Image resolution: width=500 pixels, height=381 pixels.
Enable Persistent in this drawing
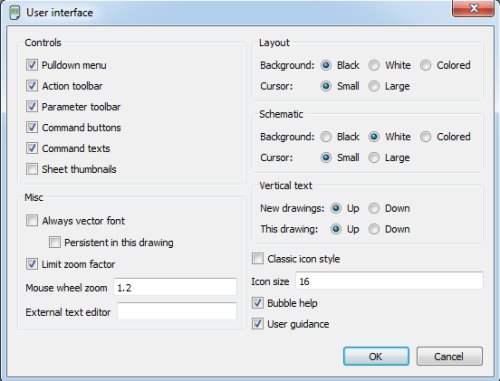(55, 242)
